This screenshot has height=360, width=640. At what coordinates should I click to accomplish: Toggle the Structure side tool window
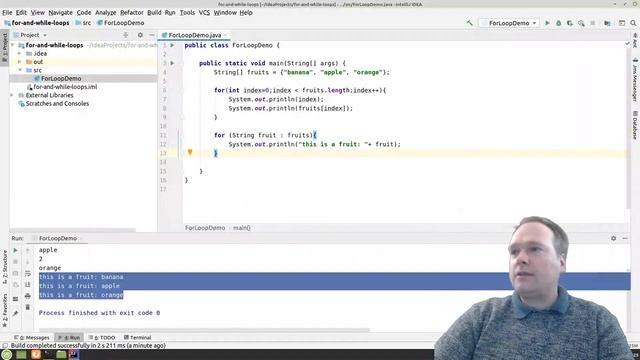(4, 267)
